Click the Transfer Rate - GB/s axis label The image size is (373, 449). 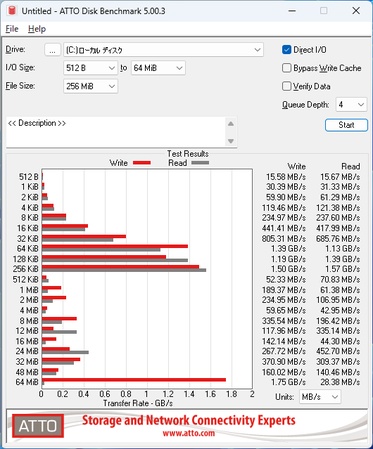point(138,403)
